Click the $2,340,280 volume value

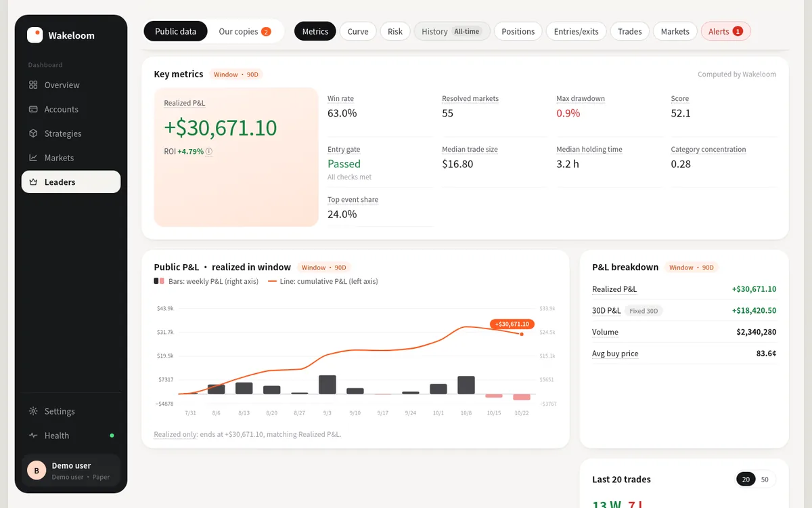757,333
